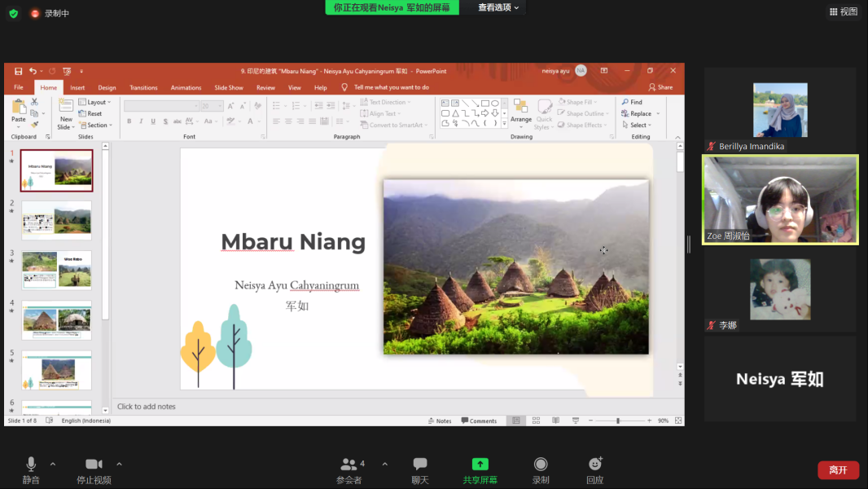Save the presentation using the floppy icon

(18, 71)
